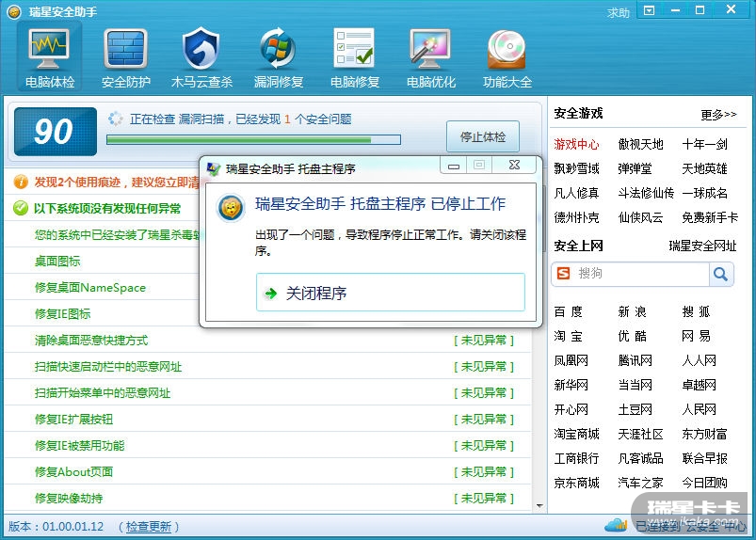Viewport: 756px width, 540px height.
Task: Click spinning loading icon beside 正在检查
Action: 115,119
